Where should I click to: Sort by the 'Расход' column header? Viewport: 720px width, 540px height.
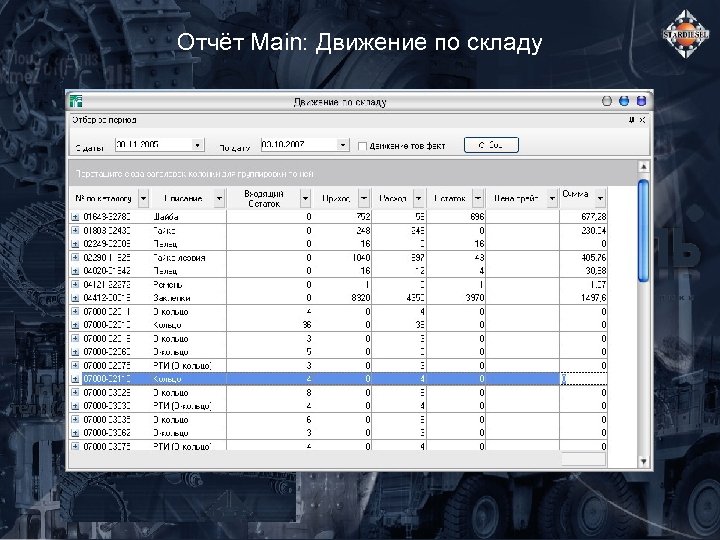[393, 199]
